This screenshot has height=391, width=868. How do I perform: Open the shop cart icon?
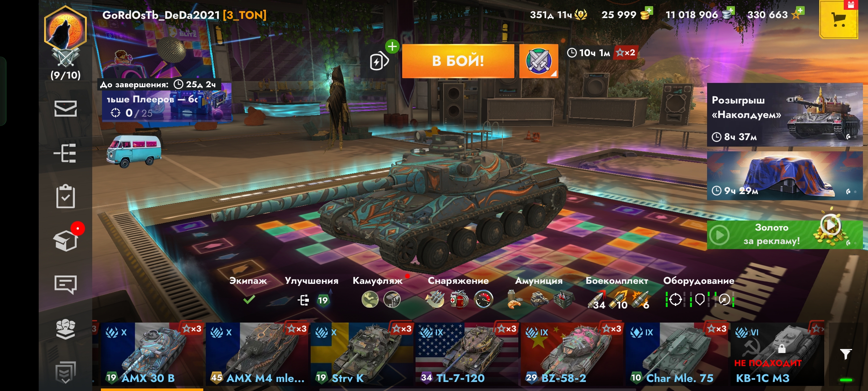pyautogui.click(x=839, y=20)
